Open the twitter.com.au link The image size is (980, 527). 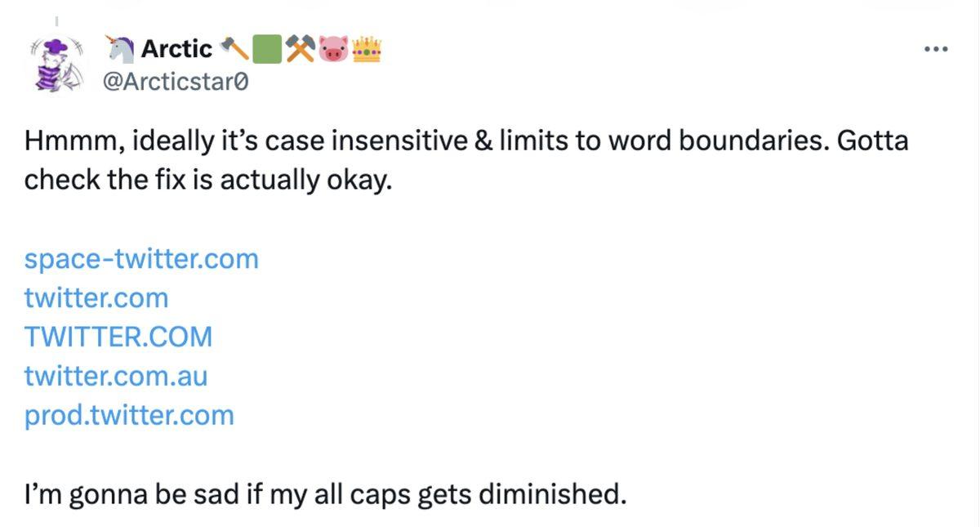point(116,376)
